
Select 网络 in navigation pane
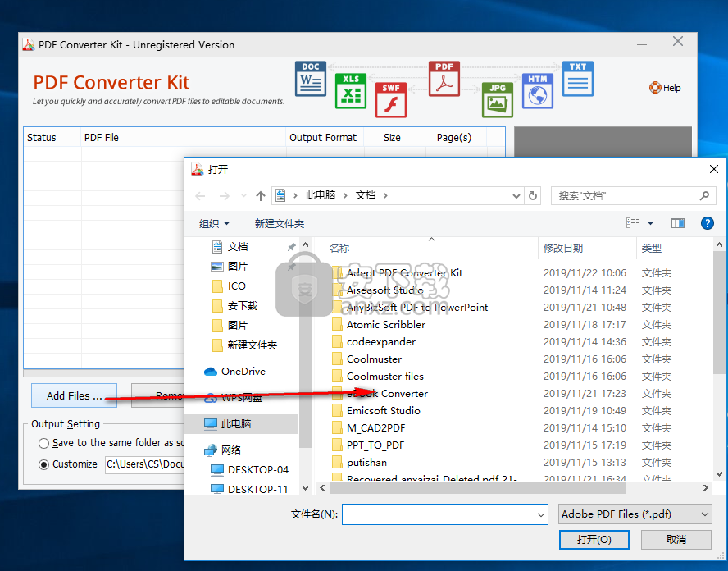click(231, 450)
